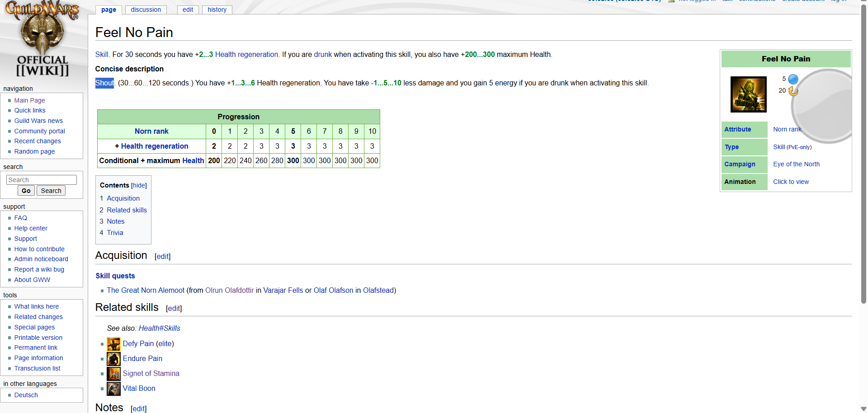This screenshot has height=413, width=868.
Task: Open Special pages tool
Action: [x=34, y=327]
